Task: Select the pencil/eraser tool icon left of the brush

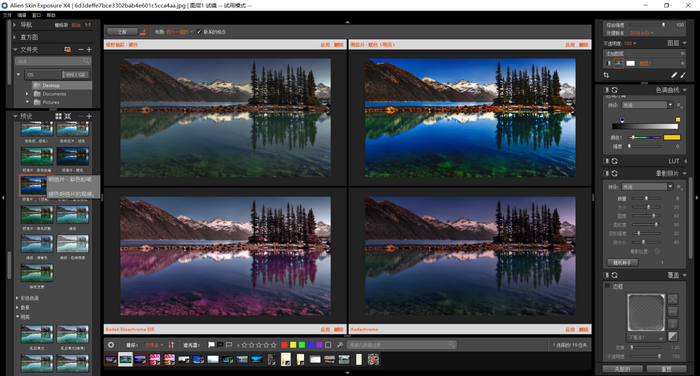Action: click(x=674, y=75)
